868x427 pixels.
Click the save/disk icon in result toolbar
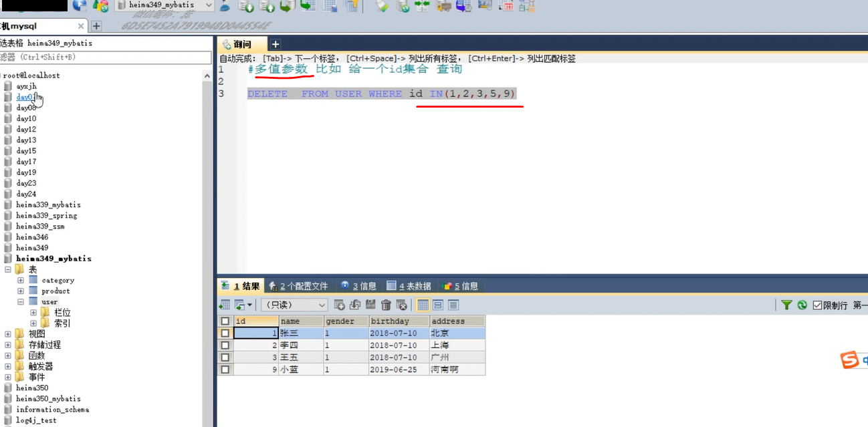[x=370, y=305]
